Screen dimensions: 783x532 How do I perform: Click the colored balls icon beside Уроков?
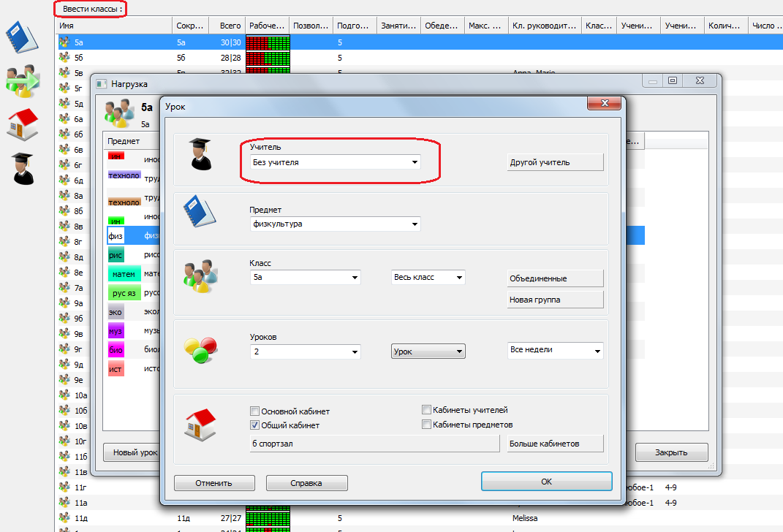point(200,351)
